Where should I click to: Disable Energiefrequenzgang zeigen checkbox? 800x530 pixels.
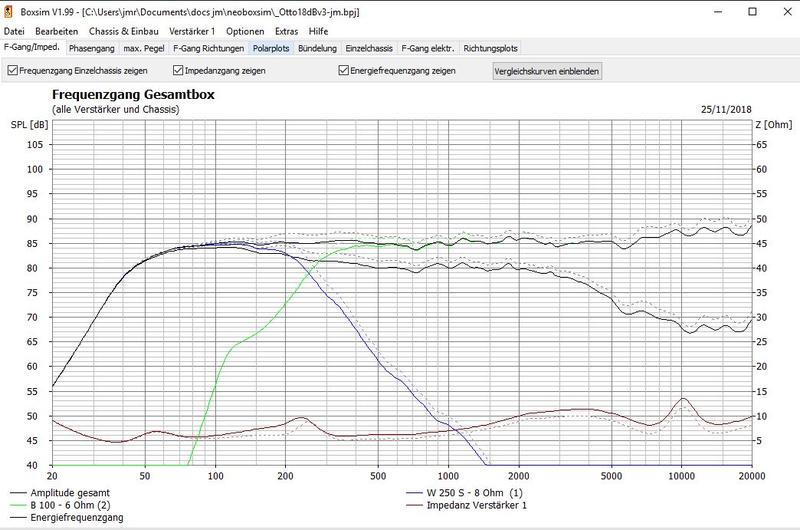pyautogui.click(x=344, y=71)
